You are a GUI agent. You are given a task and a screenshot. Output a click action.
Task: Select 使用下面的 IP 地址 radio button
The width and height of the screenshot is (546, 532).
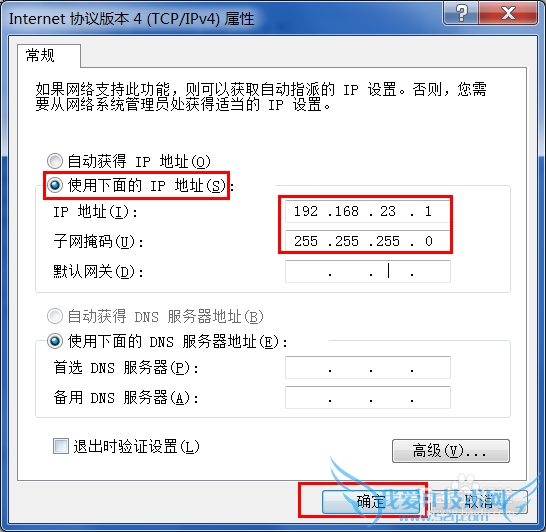point(55,185)
